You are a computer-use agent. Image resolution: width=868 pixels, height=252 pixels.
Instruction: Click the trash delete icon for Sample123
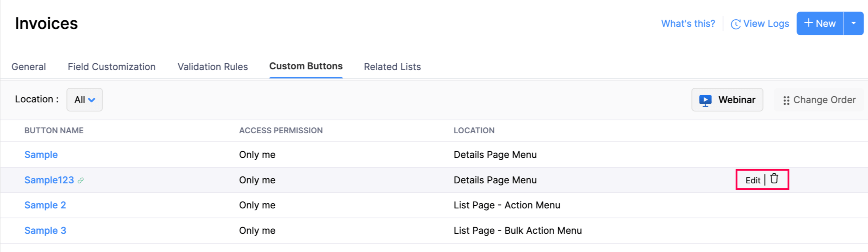click(774, 179)
